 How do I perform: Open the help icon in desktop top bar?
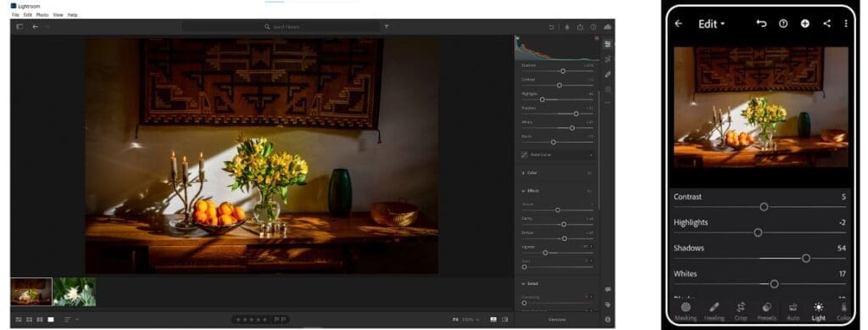[x=593, y=27]
